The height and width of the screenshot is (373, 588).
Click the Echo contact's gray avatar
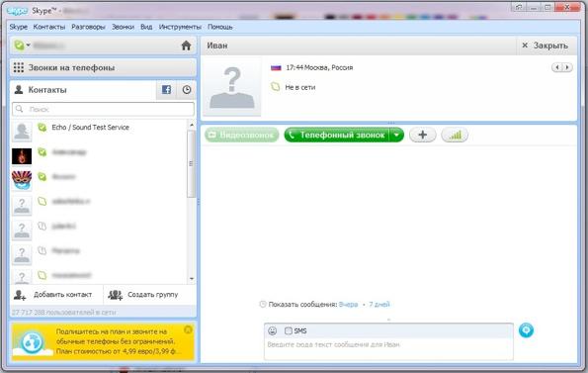click(x=22, y=132)
